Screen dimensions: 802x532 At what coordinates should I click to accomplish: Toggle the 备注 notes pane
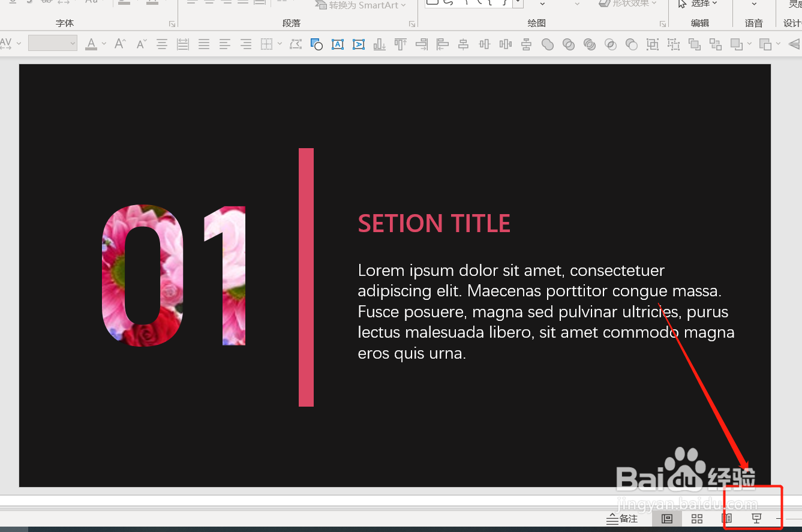pos(622,519)
